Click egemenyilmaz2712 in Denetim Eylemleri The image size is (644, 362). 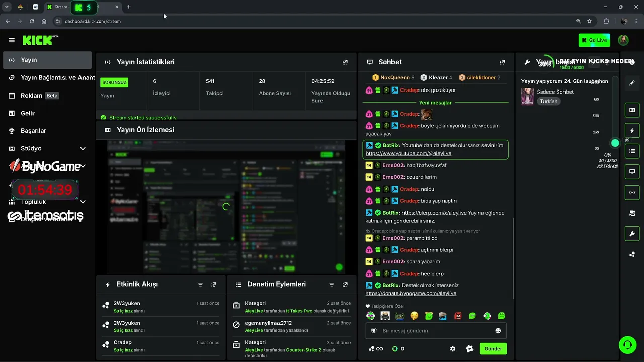point(268,323)
